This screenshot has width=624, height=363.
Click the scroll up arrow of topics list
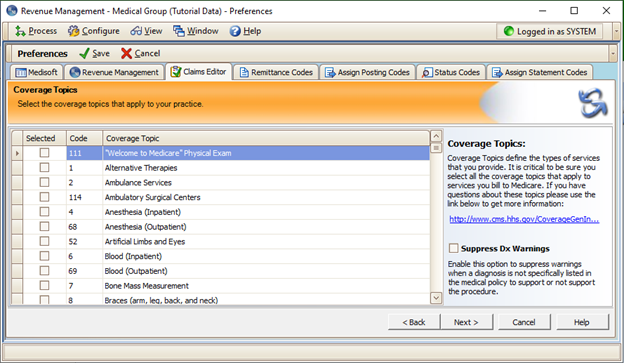click(x=436, y=136)
